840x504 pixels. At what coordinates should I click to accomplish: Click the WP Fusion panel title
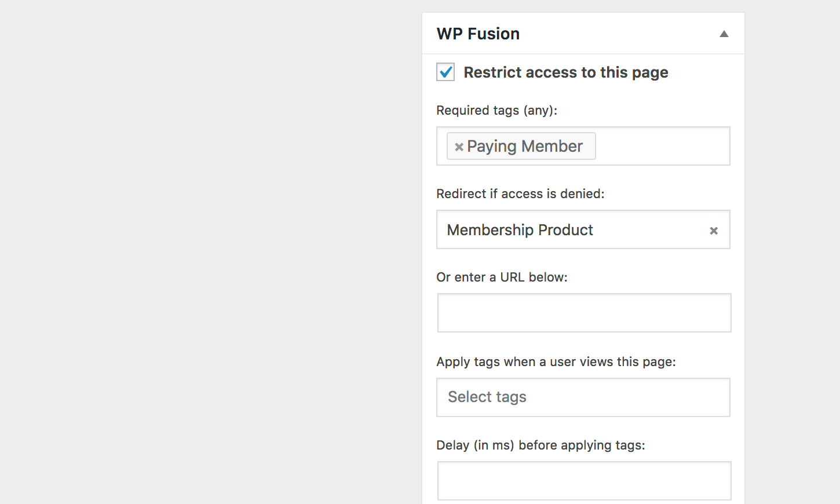point(478,34)
